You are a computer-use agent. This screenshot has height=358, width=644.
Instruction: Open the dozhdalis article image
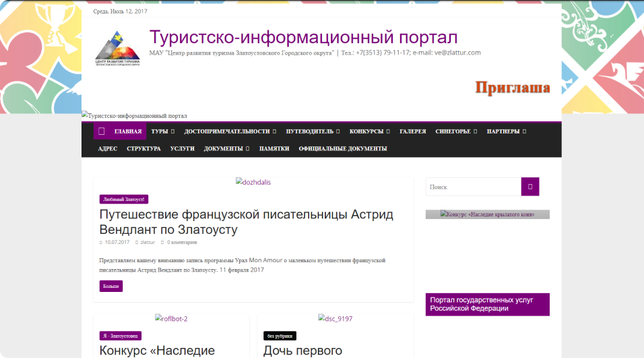click(253, 182)
